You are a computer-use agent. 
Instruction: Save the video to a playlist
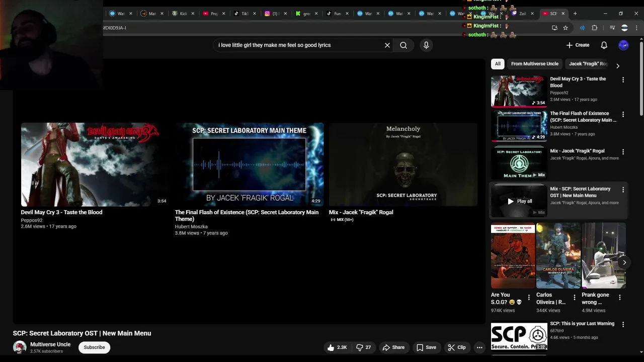(x=426, y=347)
